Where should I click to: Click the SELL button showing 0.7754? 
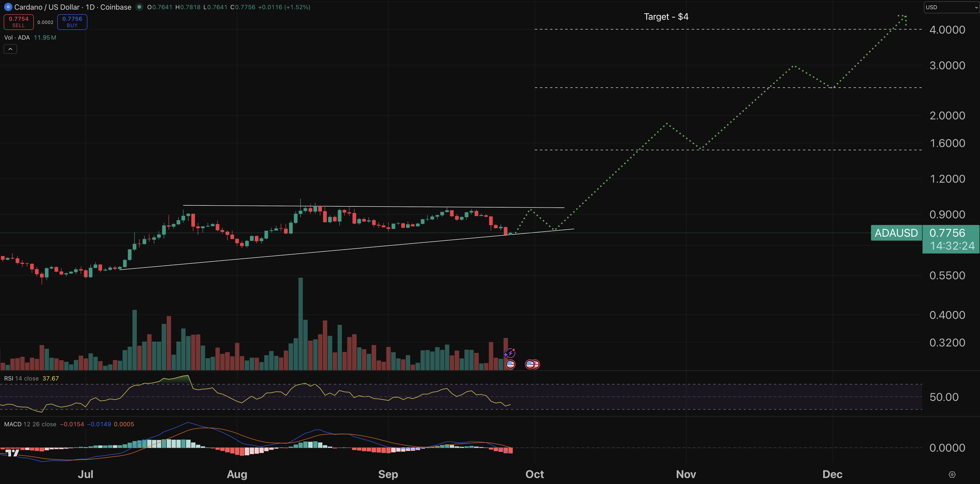click(x=18, y=22)
